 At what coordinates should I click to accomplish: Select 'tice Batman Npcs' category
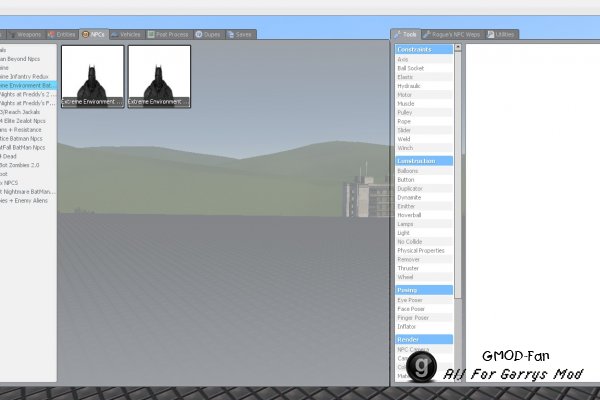pyautogui.click(x=28, y=139)
